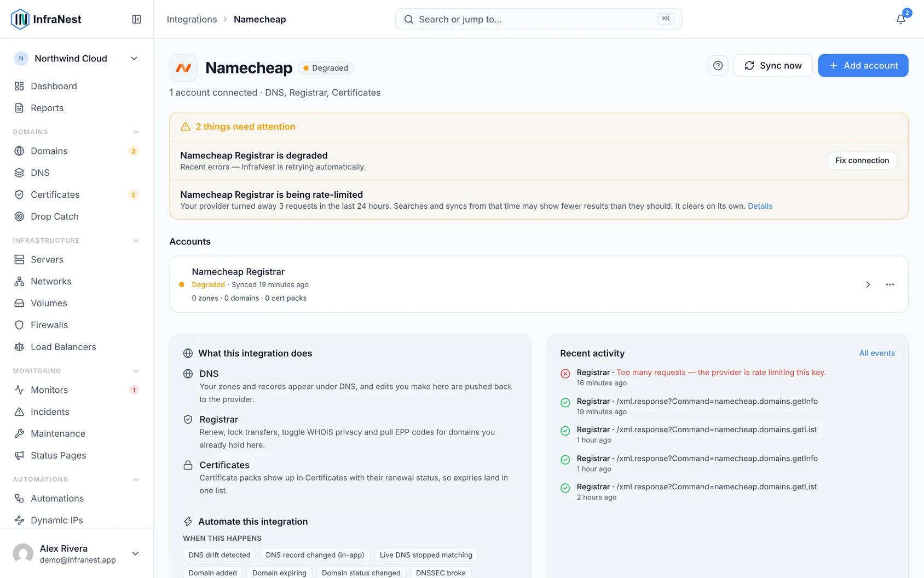Select the Domain expiring trigger chip
The width and height of the screenshot is (924, 578).
pyautogui.click(x=279, y=573)
